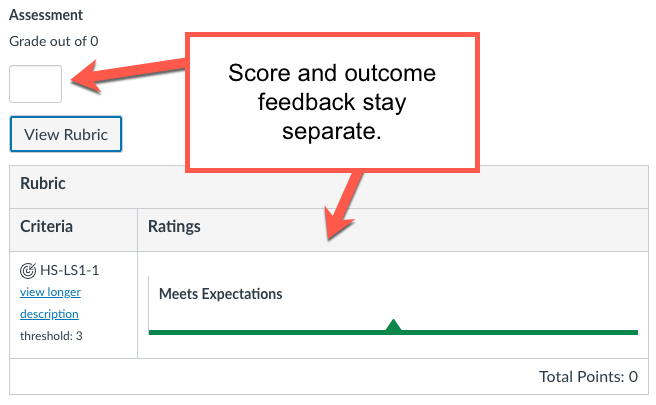Click the outcome target icon beside HS-LS1-1

point(28,269)
